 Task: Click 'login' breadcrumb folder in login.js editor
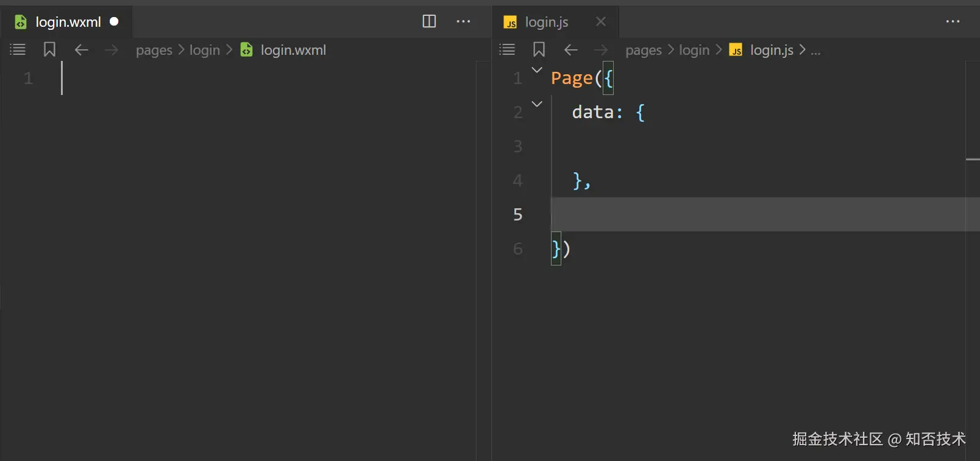(x=694, y=51)
